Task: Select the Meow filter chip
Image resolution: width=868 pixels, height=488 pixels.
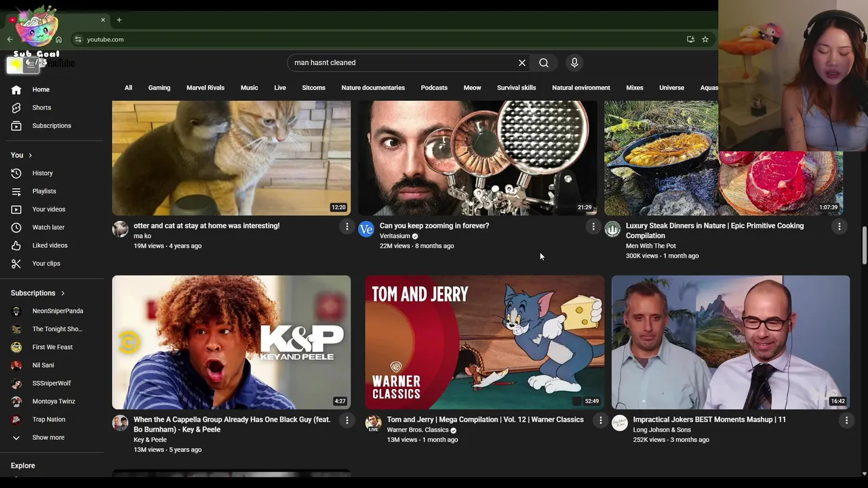Action: pyautogui.click(x=472, y=87)
